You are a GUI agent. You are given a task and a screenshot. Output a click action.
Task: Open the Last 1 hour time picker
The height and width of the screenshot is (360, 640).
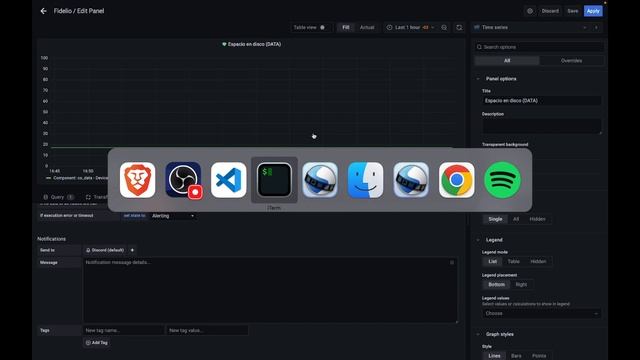410,27
